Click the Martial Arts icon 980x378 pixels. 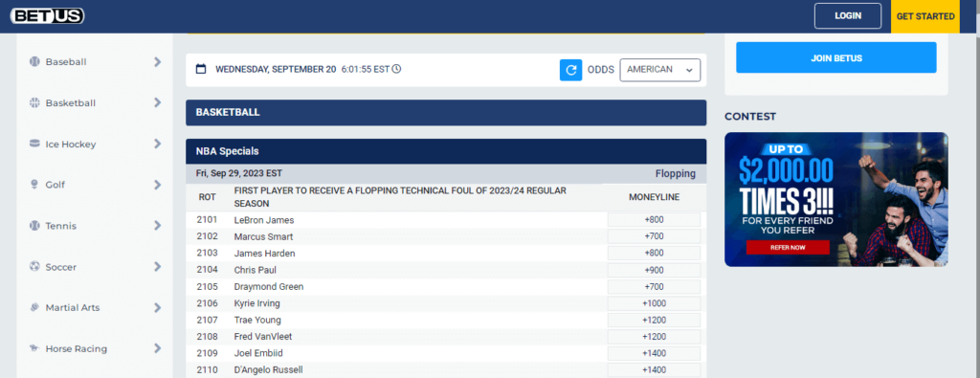(34, 307)
